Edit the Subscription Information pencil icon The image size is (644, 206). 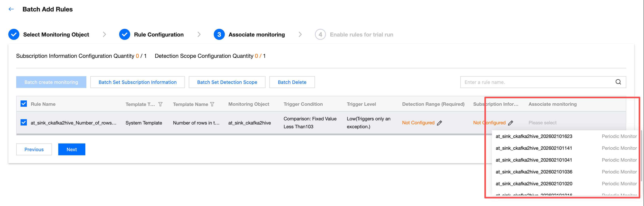(510, 123)
